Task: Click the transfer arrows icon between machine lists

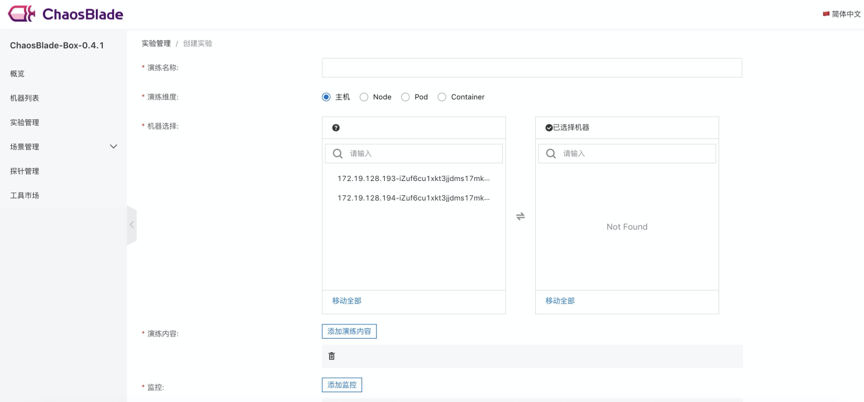Action: point(520,216)
